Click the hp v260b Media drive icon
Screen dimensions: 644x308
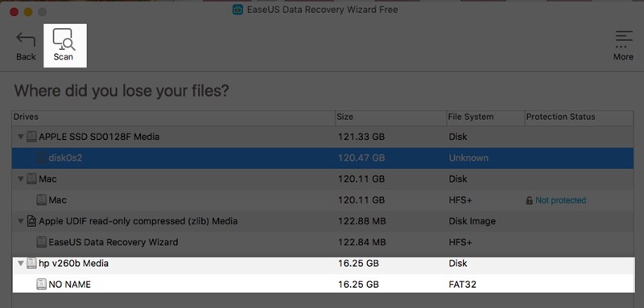coord(31,263)
